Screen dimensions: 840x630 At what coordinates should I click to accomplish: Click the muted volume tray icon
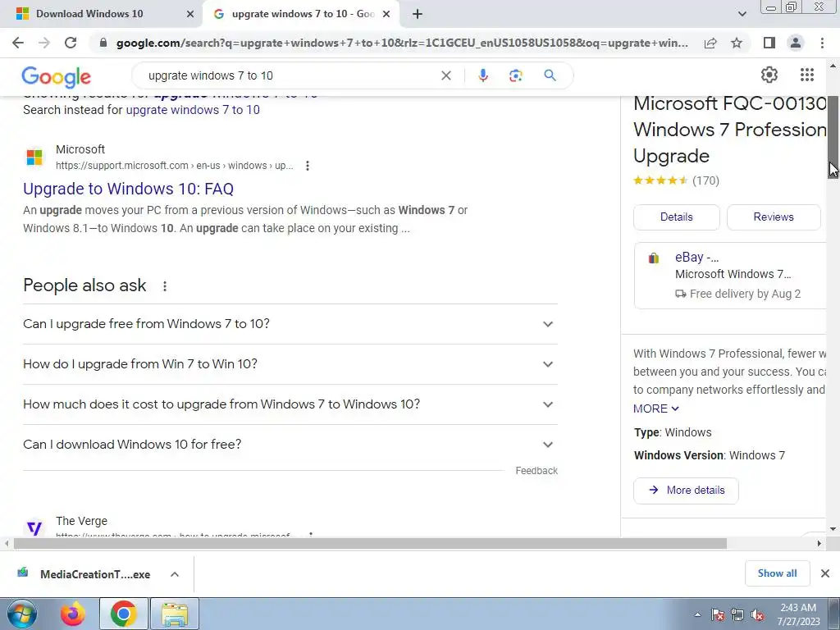(x=757, y=614)
